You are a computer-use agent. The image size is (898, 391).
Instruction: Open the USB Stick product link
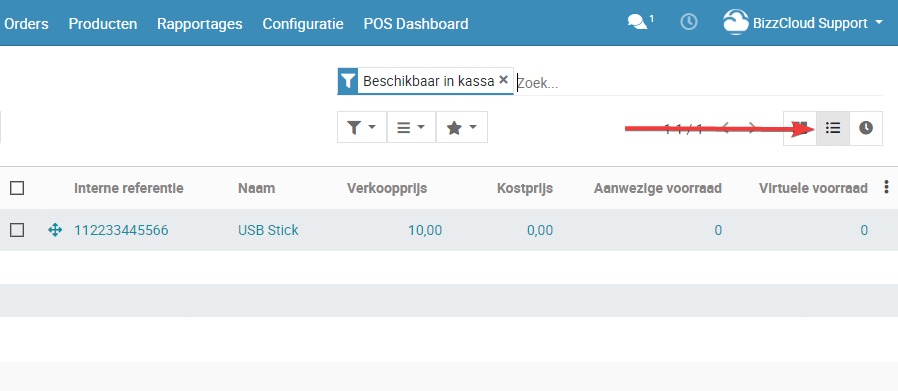click(268, 230)
